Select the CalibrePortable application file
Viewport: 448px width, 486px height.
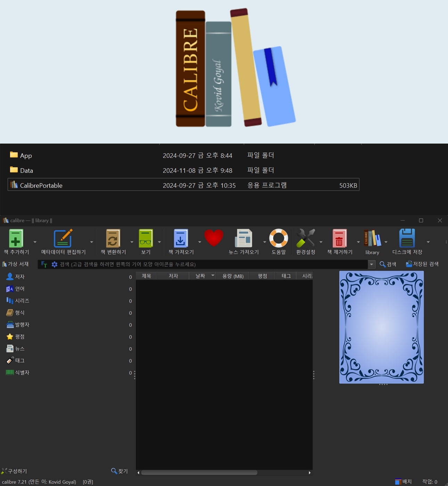183,185
